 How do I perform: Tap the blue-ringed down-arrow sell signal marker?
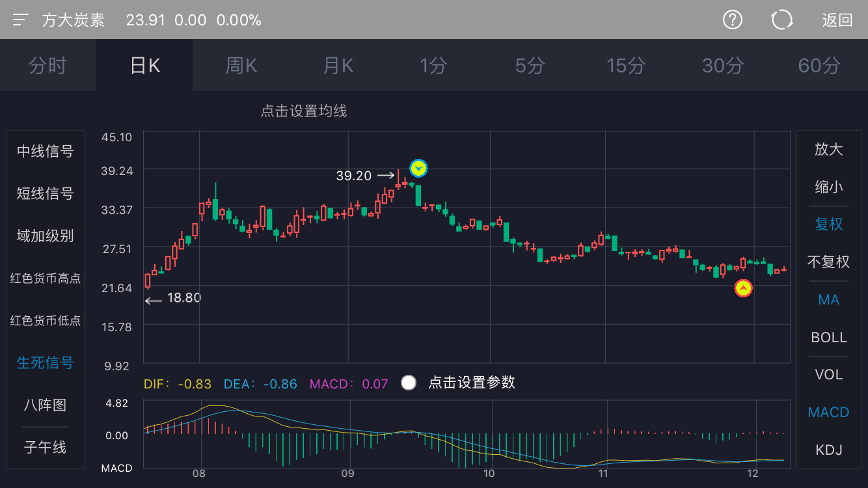tap(418, 169)
